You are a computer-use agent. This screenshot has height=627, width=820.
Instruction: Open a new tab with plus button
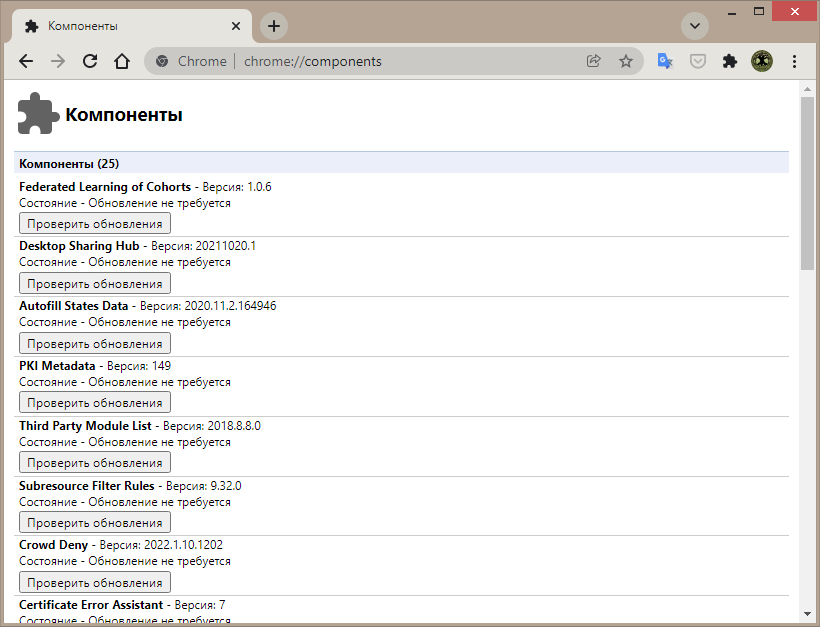[x=274, y=26]
